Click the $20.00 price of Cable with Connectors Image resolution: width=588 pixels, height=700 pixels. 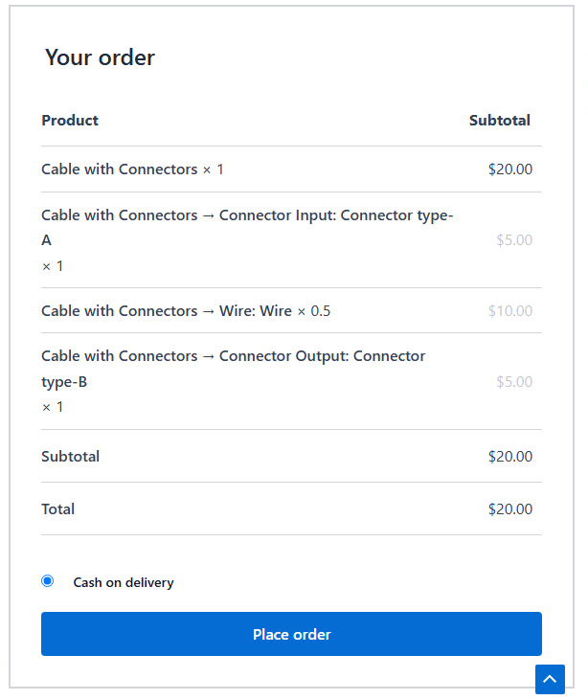pos(509,169)
